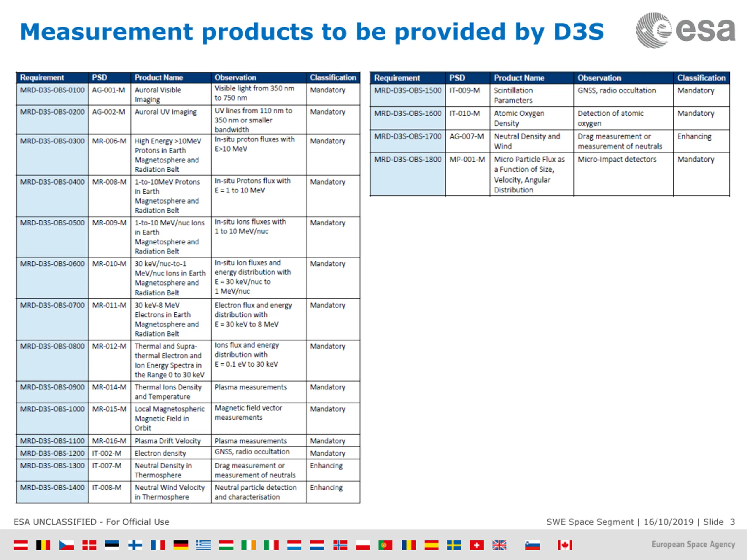Click the 'AG-001-M' PSD cell
Screen dimensions: 747x560
pos(110,94)
